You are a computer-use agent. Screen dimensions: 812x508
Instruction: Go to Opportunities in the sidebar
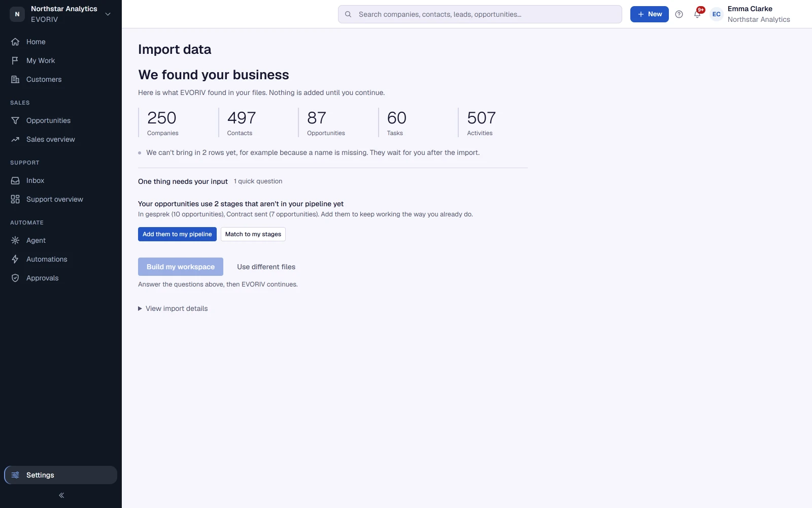(61, 120)
